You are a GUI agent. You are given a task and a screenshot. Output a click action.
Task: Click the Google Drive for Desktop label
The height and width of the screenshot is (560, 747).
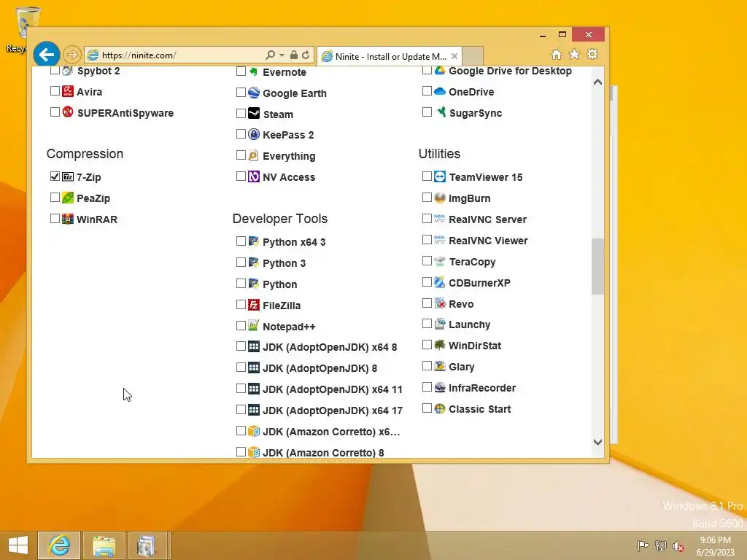coord(510,71)
